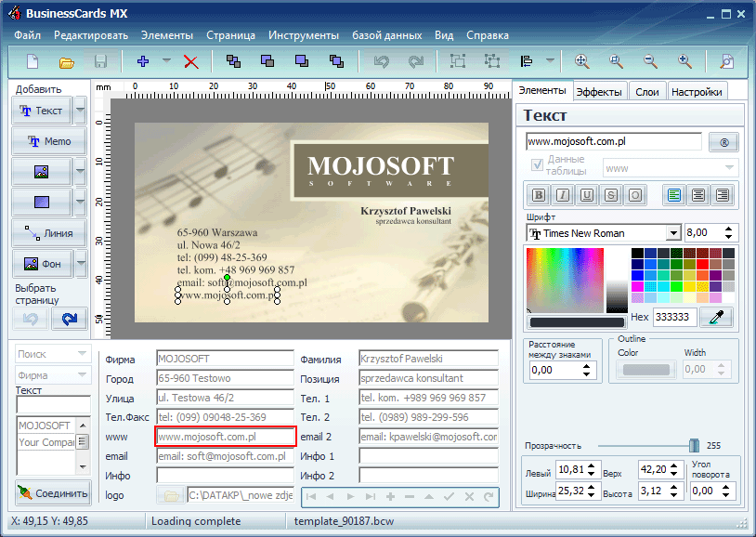Open the Times New Roman font dropdown

click(673, 233)
